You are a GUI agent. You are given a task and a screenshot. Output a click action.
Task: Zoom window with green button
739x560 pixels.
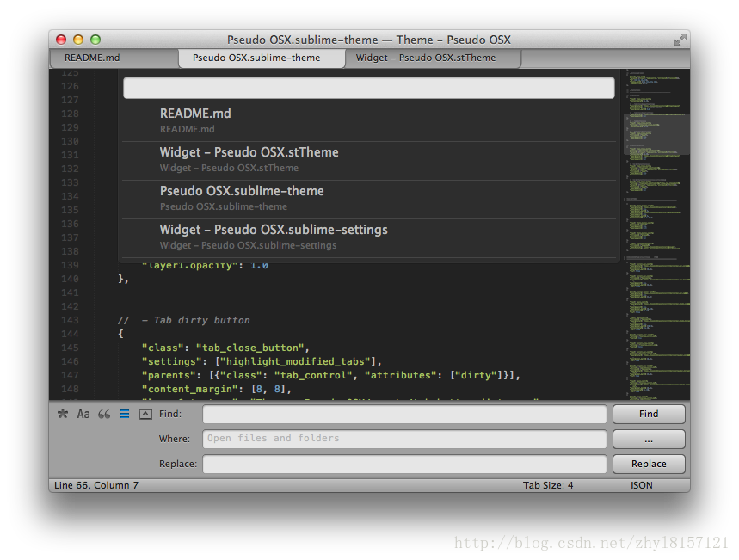[x=95, y=40]
